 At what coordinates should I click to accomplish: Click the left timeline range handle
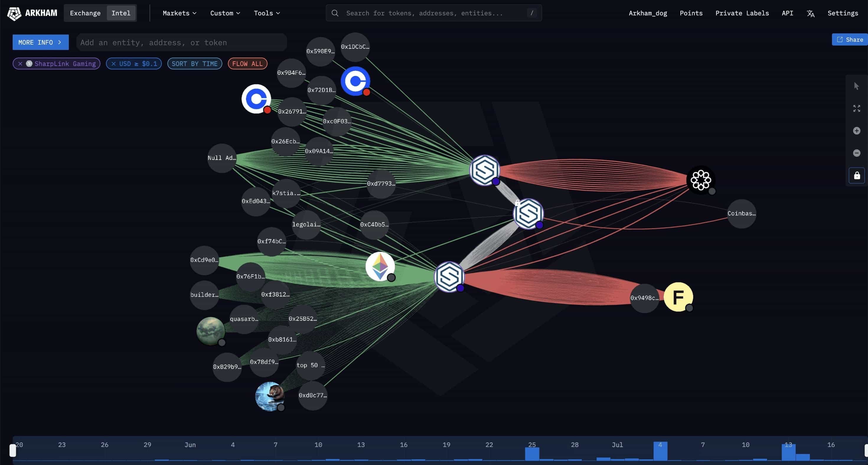(13, 450)
